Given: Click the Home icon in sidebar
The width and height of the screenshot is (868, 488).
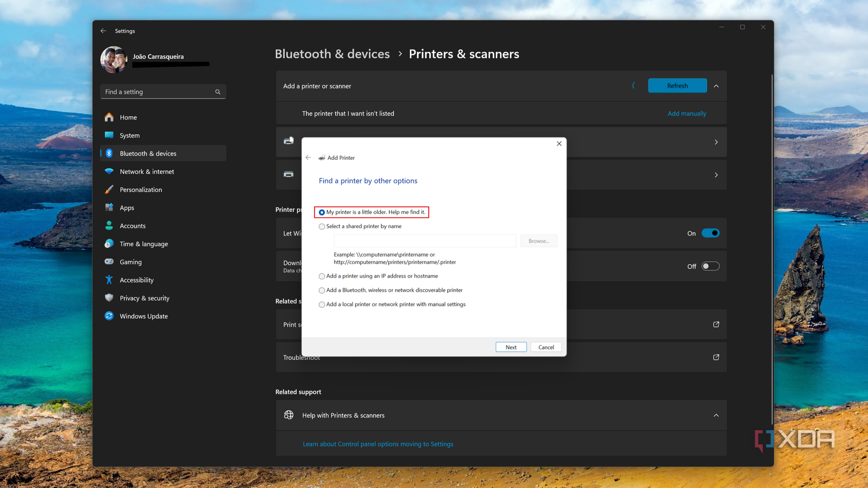Looking at the screenshot, I should point(109,117).
